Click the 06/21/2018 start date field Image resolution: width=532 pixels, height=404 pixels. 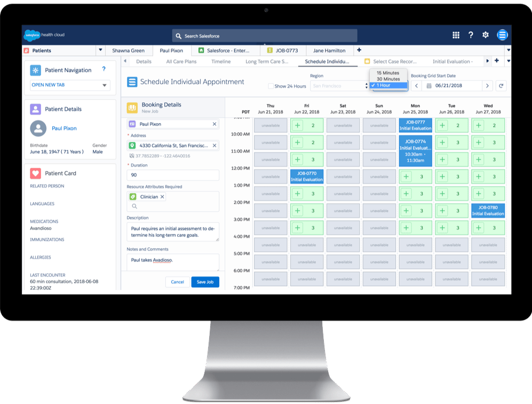pyautogui.click(x=451, y=86)
